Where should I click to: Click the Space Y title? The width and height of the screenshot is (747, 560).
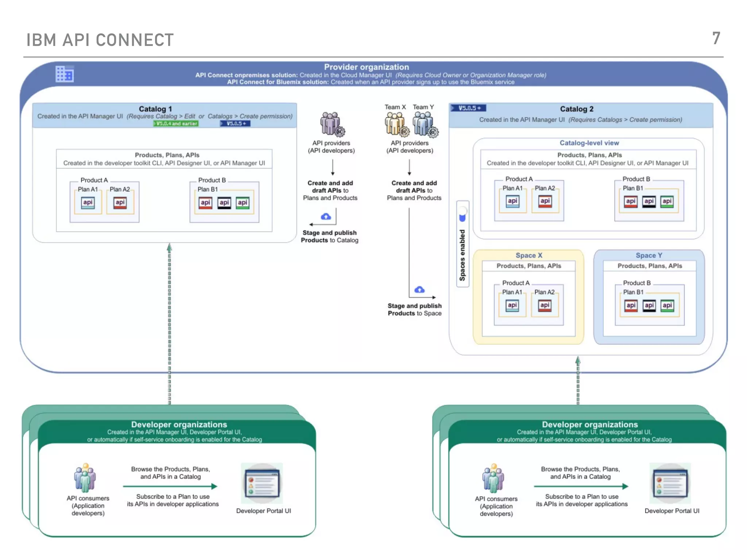click(649, 256)
